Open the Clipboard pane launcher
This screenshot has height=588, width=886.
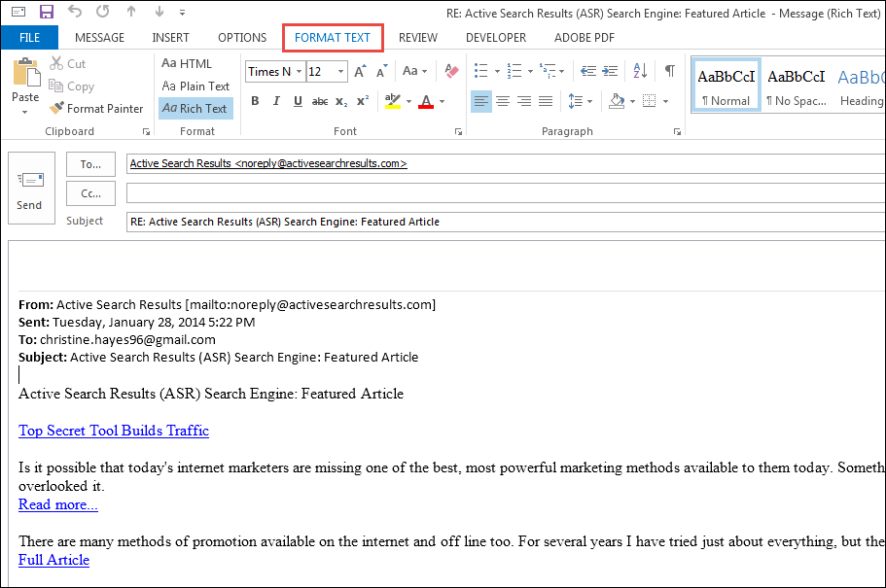click(146, 131)
